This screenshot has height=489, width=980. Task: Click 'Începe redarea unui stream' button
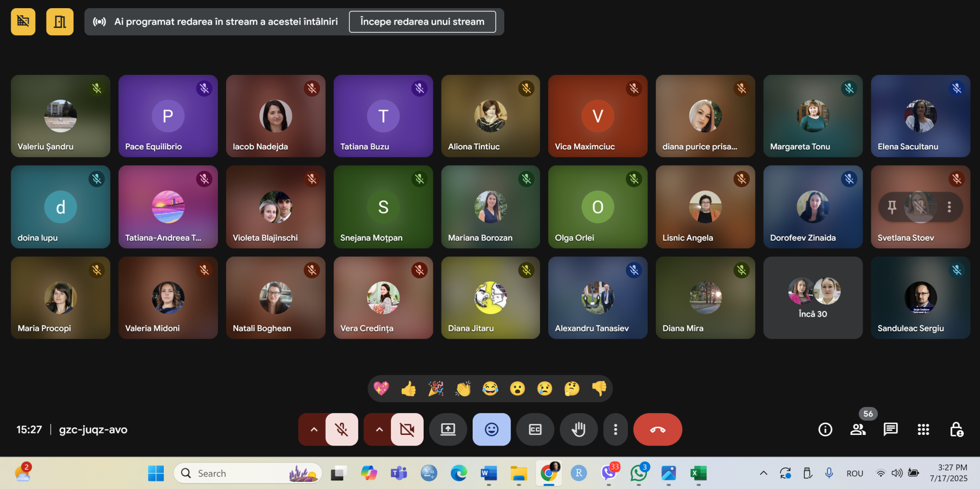pos(422,22)
